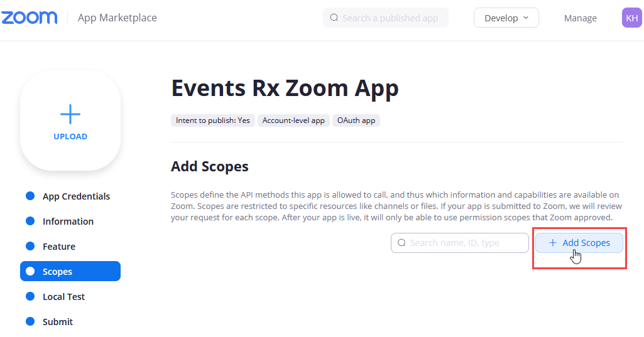Click the App Marketplace title link
The height and width of the screenshot is (337, 644).
tap(117, 18)
